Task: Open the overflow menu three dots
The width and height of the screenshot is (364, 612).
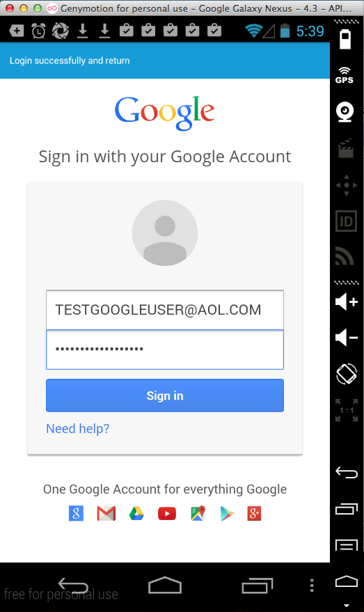Action: (312, 585)
